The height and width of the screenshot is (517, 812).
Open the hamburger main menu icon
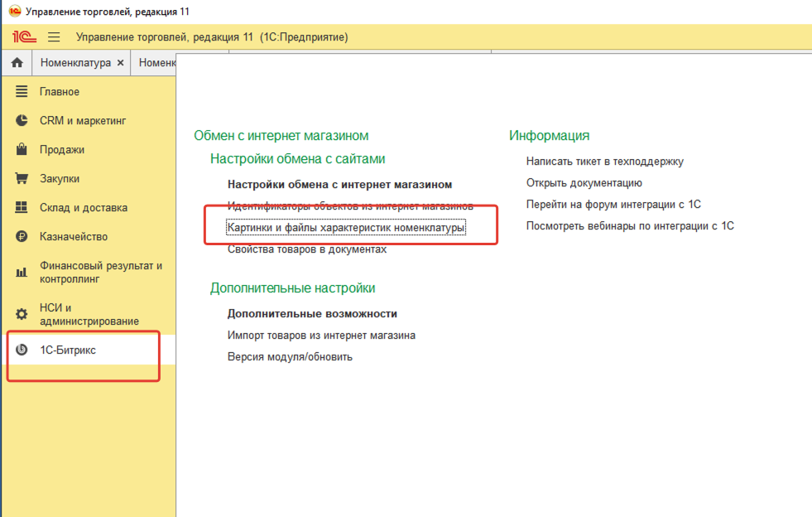click(54, 37)
